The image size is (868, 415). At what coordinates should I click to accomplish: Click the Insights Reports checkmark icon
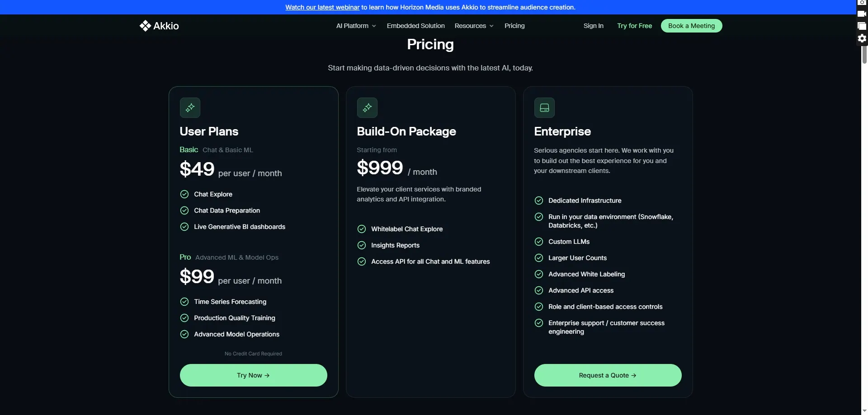pos(362,245)
